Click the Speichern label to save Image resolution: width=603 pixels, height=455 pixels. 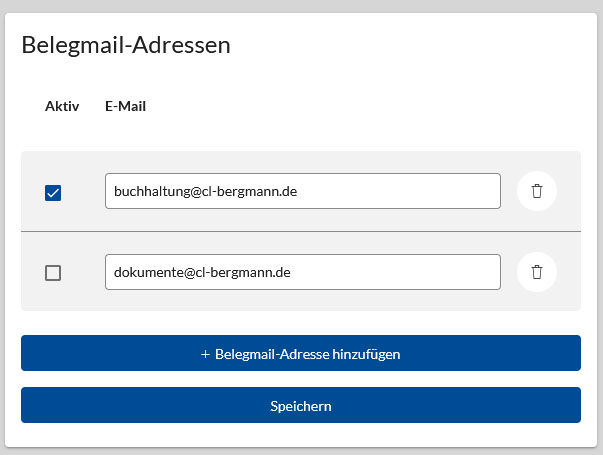[x=301, y=406]
